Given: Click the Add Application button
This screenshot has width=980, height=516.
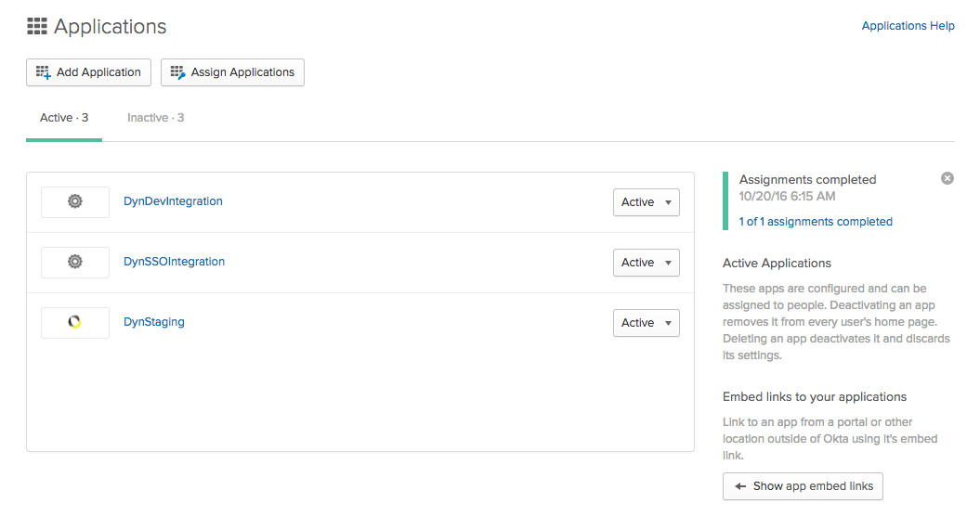Looking at the screenshot, I should (x=89, y=72).
